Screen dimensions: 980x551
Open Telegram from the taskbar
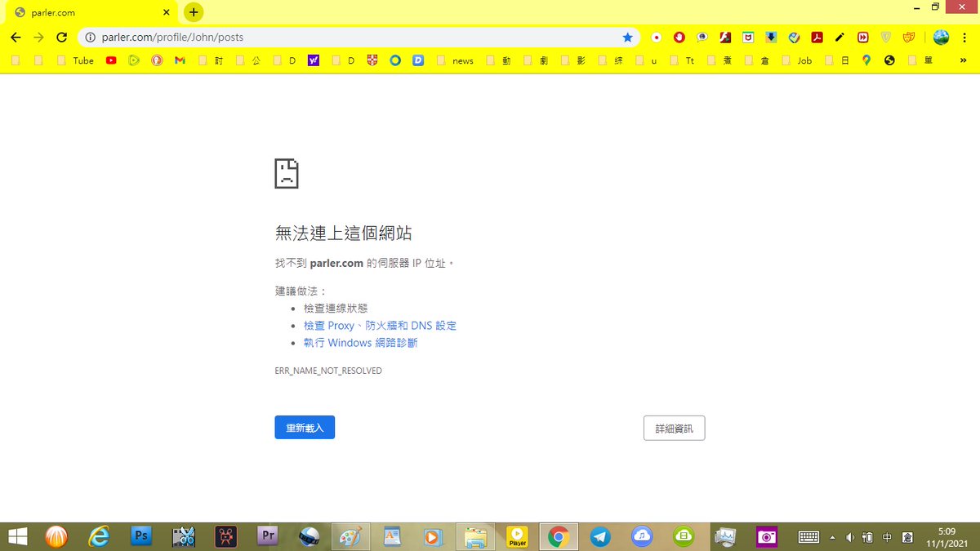click(600, 536)
